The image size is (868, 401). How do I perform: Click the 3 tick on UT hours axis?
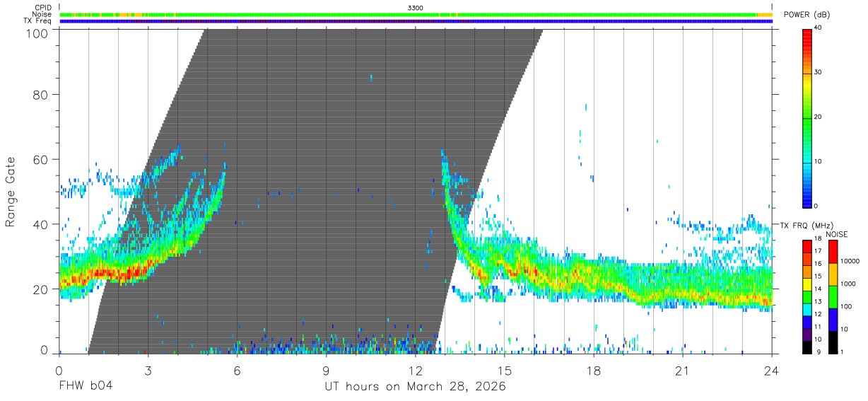tap(148, 371)
